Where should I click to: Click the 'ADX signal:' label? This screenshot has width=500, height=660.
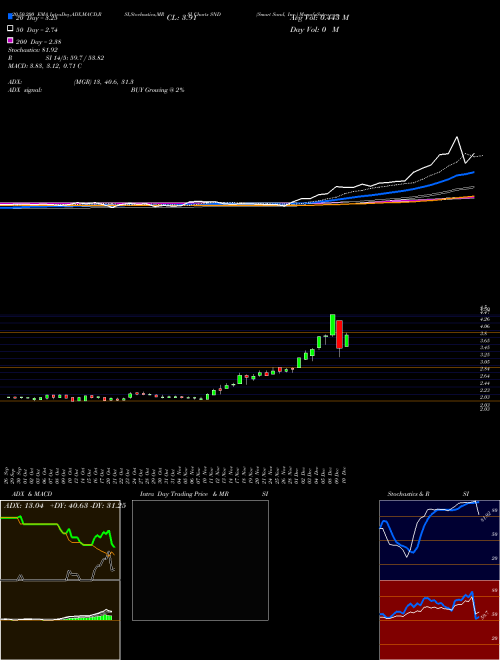(25, 90)
